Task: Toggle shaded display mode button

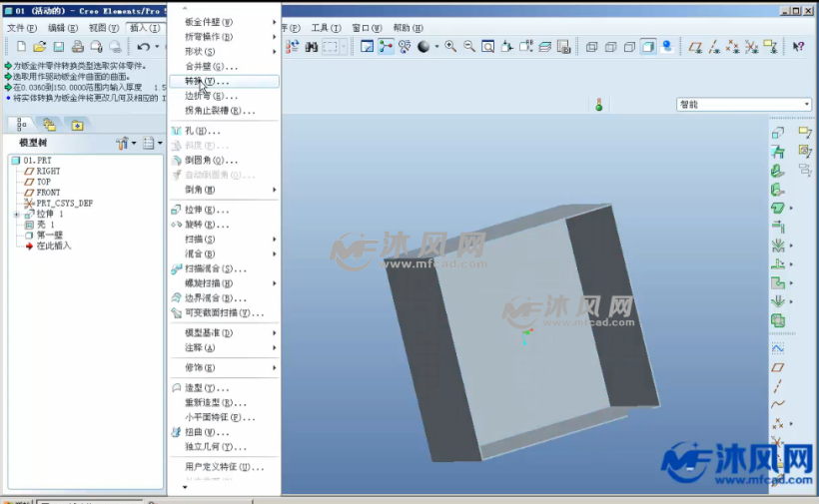Action: 648,47
